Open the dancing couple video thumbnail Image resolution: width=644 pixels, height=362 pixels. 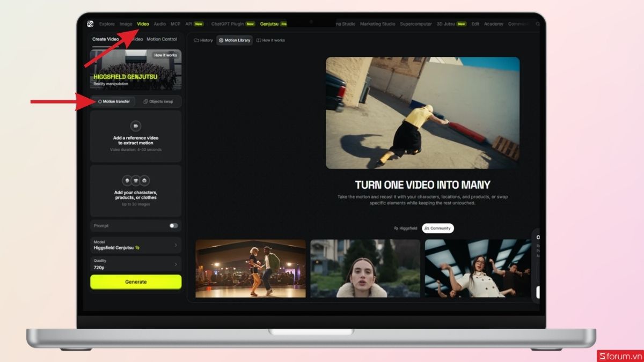tap(251, 268)
